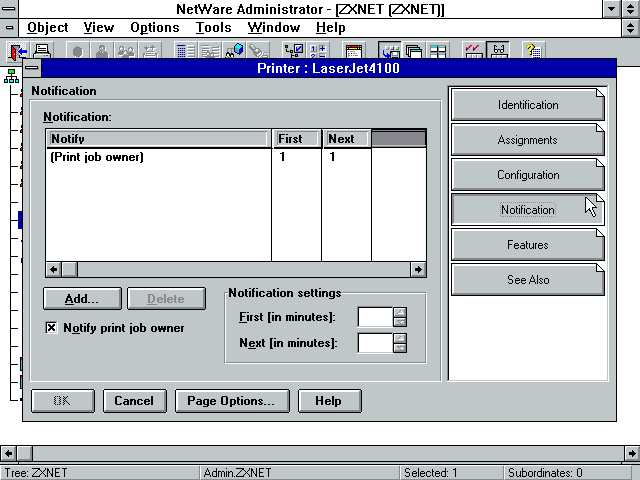Click Tree: ZXNET in the status bar
640x480 pixels.
[36, 473]
